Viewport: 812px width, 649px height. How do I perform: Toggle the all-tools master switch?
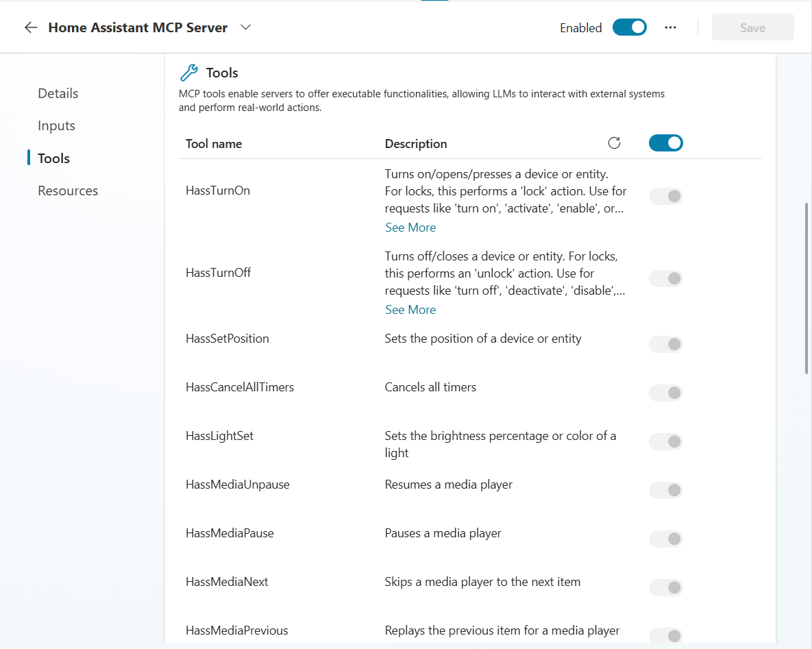(x=665, y=143)
